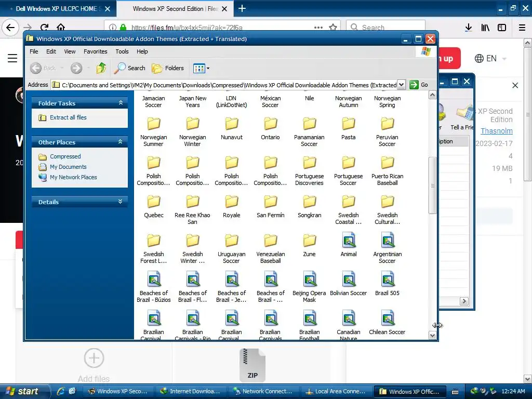The width and height of the screenshot is (532, 399).
Task: Click the Up folder toolbar icon
Action: click(101, 68)
